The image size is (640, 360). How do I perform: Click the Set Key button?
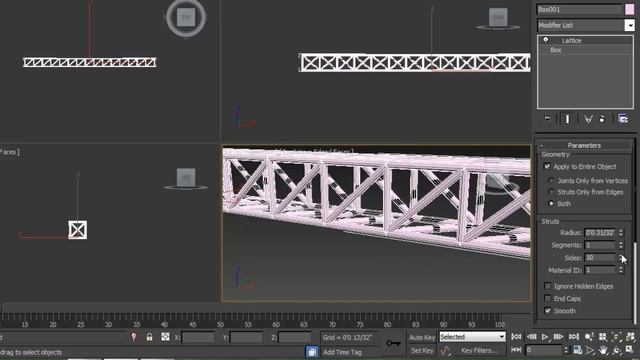click(422, 351)
